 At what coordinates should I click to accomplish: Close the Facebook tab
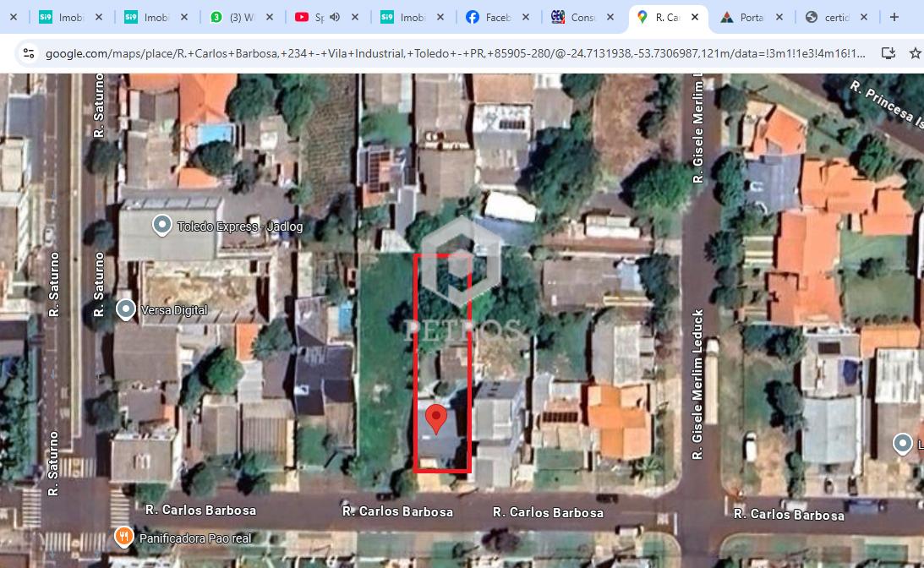pyautogui.click(x=525, y=17)
